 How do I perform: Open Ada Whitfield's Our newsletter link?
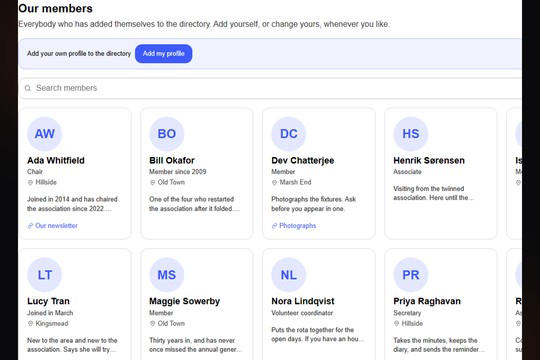pos(56,226)
